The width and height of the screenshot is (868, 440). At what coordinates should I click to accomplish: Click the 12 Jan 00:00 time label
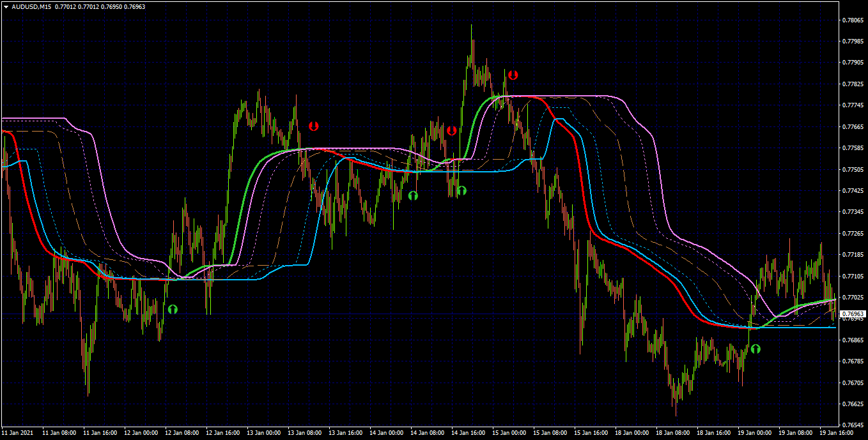140,433
